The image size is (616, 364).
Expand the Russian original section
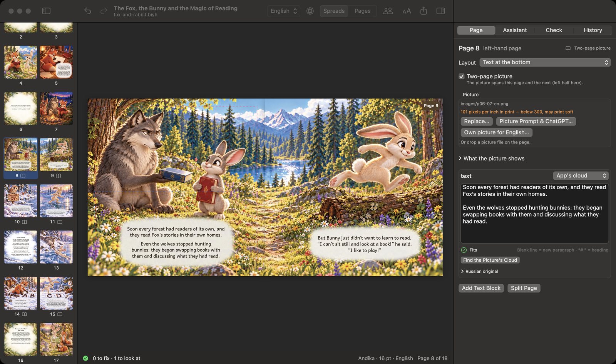click(479, 271)
